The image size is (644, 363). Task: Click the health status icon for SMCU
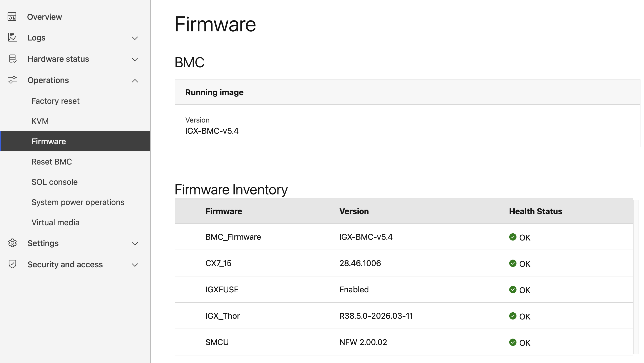click(513, 342)
